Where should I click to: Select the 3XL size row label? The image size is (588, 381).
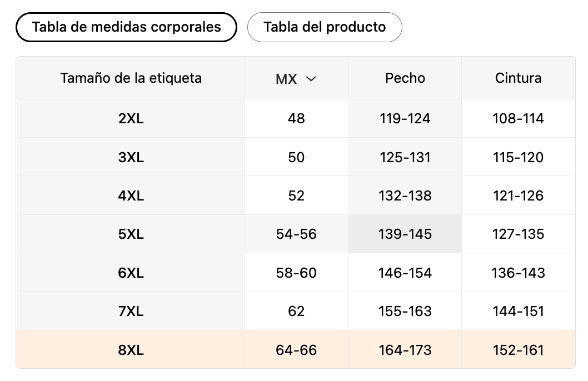point(131,158)
